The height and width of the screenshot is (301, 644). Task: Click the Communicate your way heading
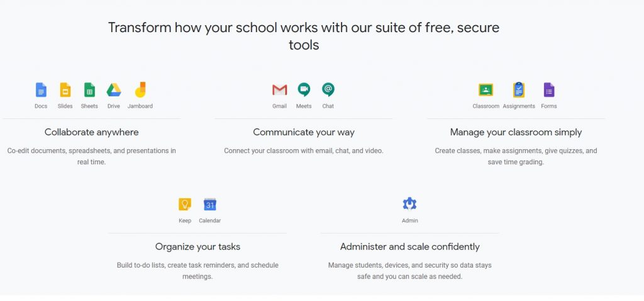click(304, 132)
